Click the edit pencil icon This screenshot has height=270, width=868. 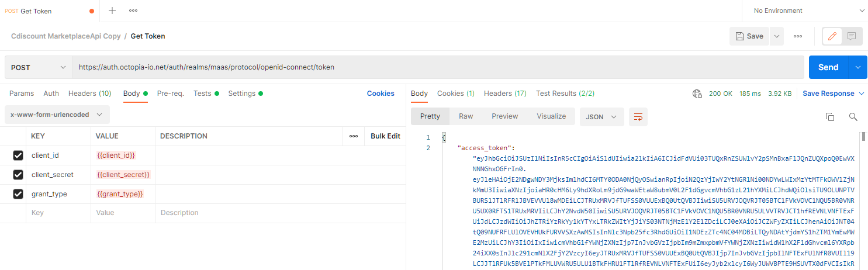832,36
